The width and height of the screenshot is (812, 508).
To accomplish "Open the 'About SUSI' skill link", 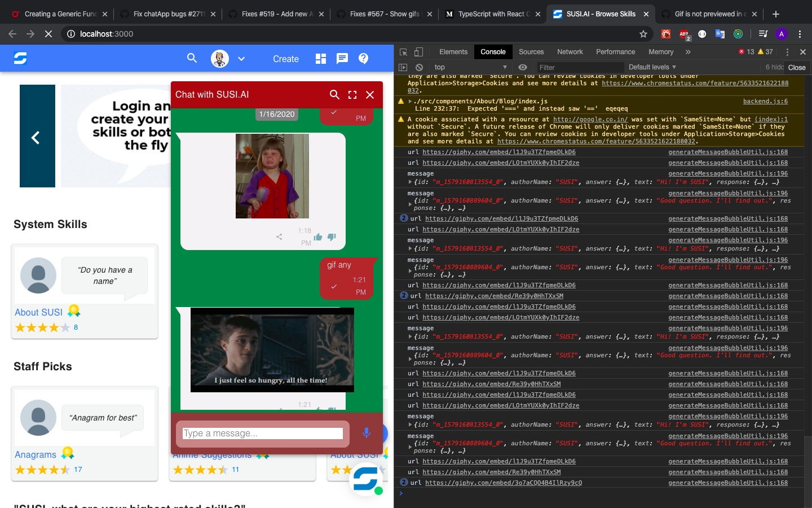I will [37, 312].
